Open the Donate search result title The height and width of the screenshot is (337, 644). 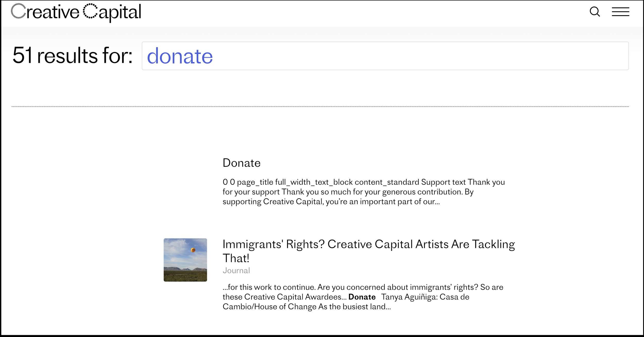pos(241,163)
